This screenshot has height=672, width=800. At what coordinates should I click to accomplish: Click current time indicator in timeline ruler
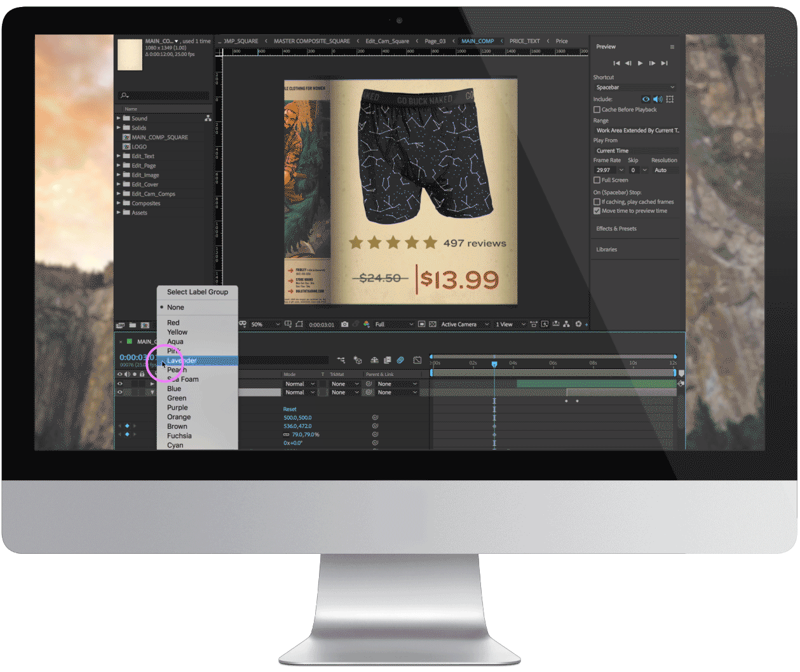pos(494,364)
